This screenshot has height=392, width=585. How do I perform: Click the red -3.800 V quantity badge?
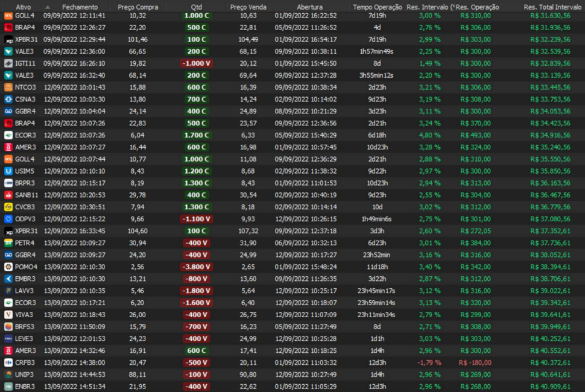(197, 267)
